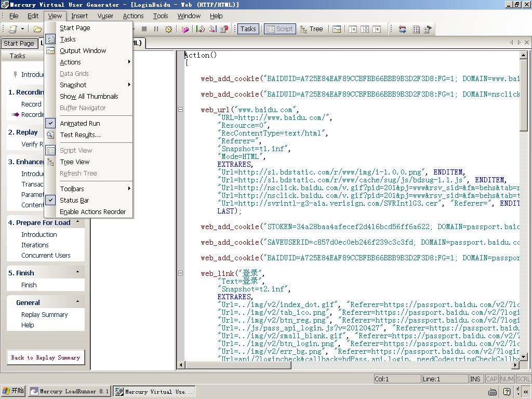Click the Pause replay toolbar icon
The image size is (532, 399).
coord(156,29)
